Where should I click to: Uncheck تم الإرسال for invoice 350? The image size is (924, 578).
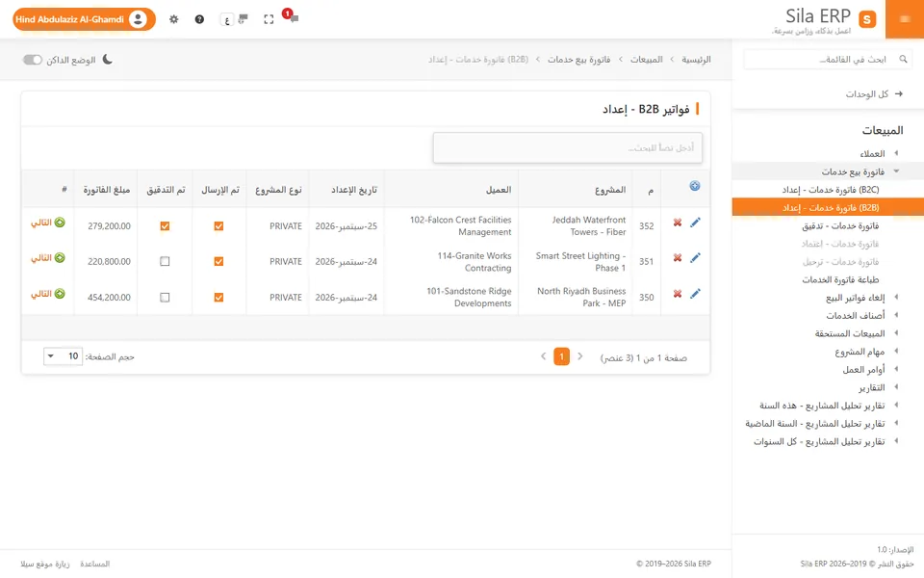218,298
